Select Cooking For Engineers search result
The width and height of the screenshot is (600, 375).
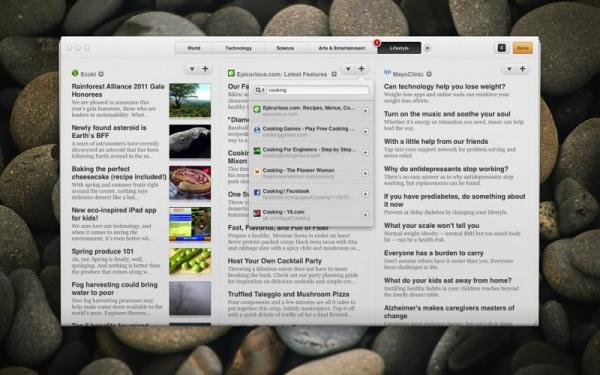click(x=311, y=152)
